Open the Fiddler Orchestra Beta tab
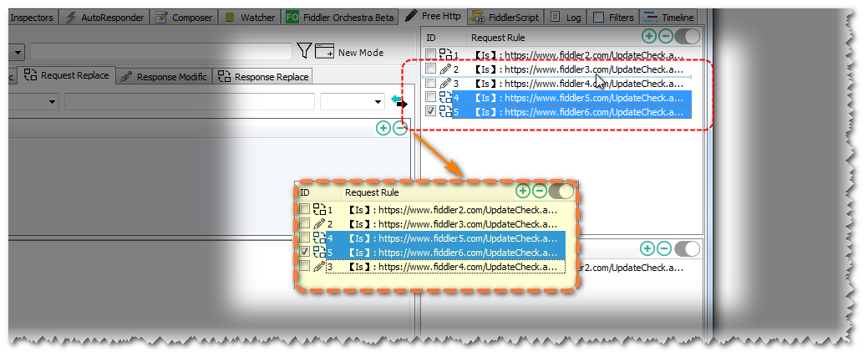The height and width of the screenshot is (358, 868). coord(340,18)
